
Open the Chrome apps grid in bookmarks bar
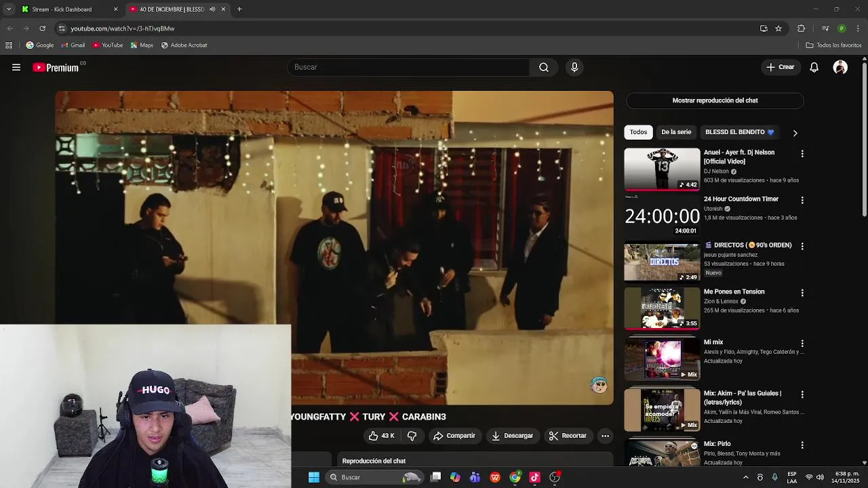[9, 45]
